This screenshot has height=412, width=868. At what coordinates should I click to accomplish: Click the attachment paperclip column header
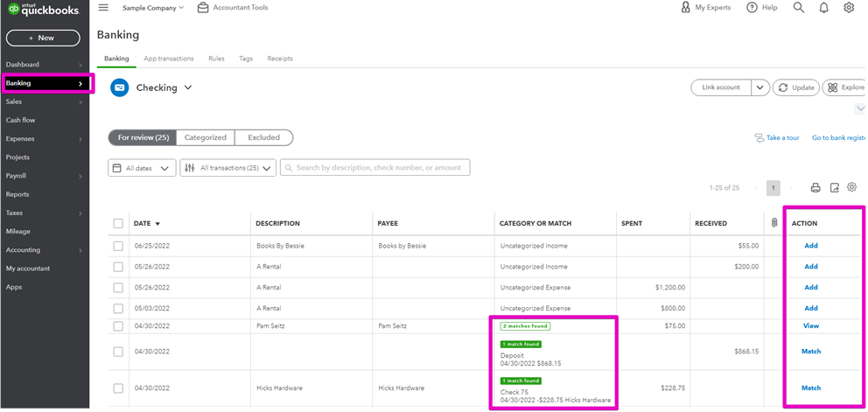point(773,223)
